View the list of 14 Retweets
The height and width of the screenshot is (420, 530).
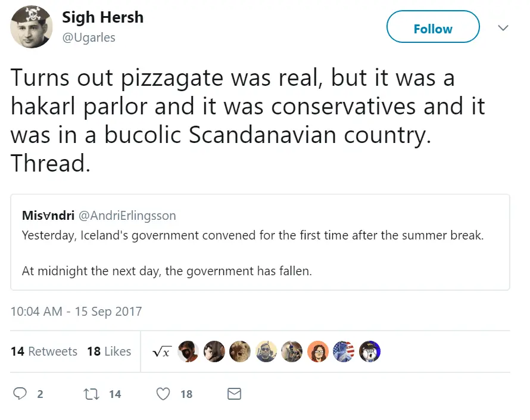pos(44,351)
